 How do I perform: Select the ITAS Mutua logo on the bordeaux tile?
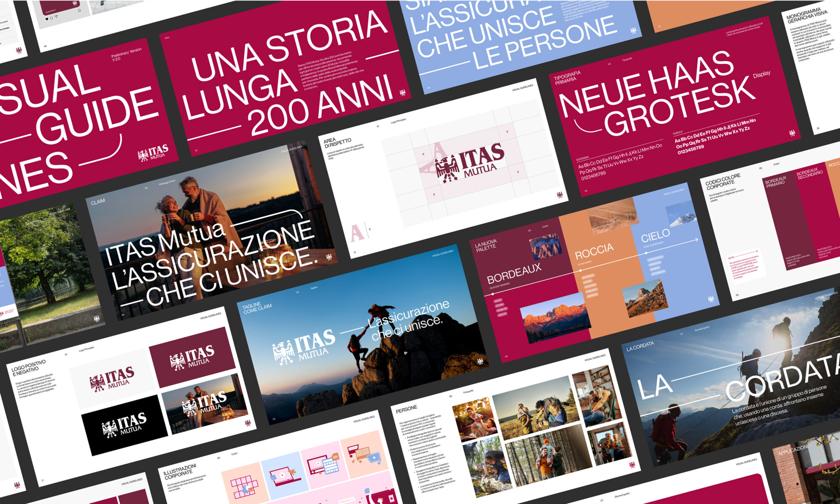tap(192, 358)
